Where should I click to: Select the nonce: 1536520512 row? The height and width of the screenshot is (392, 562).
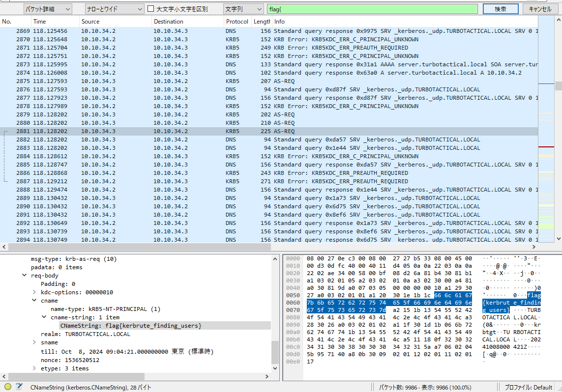point(70,360)
